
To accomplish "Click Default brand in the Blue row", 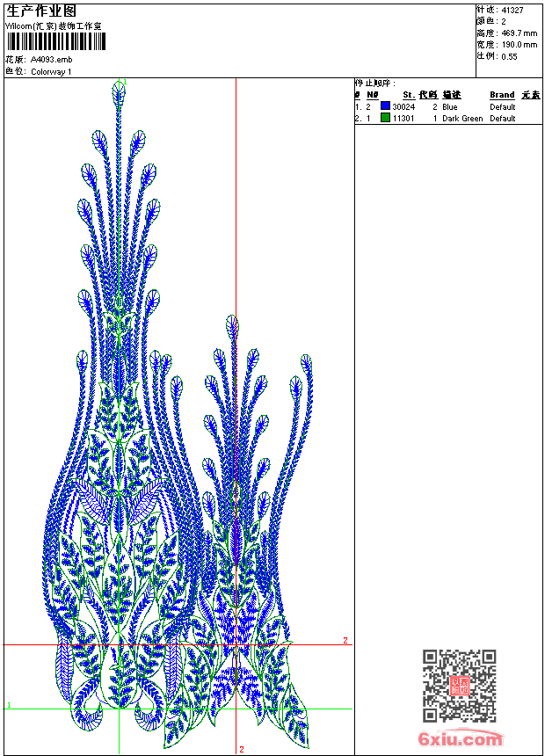I will coord(503,107).
